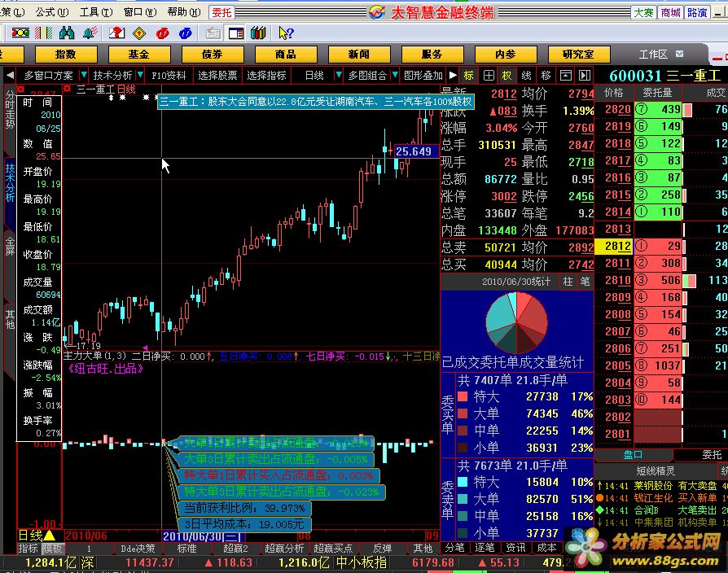Toggle 指标 mode at chart bottom

coord(28,549)
